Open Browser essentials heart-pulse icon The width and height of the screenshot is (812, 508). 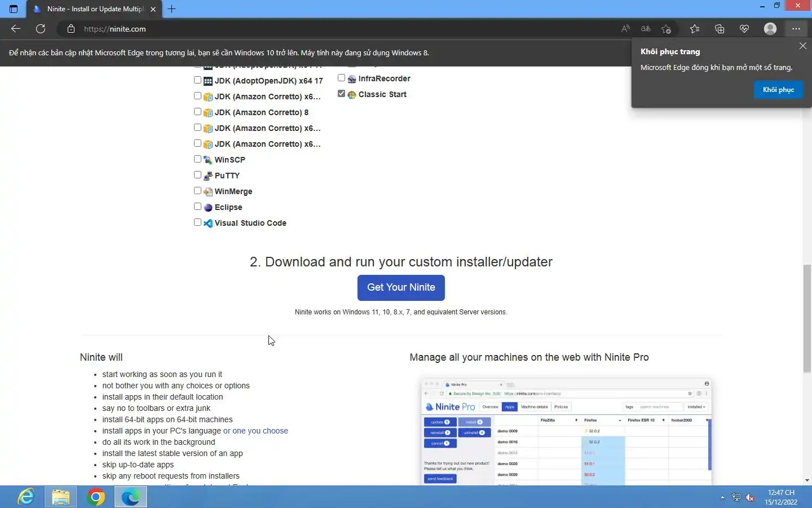tap(744, 29)
